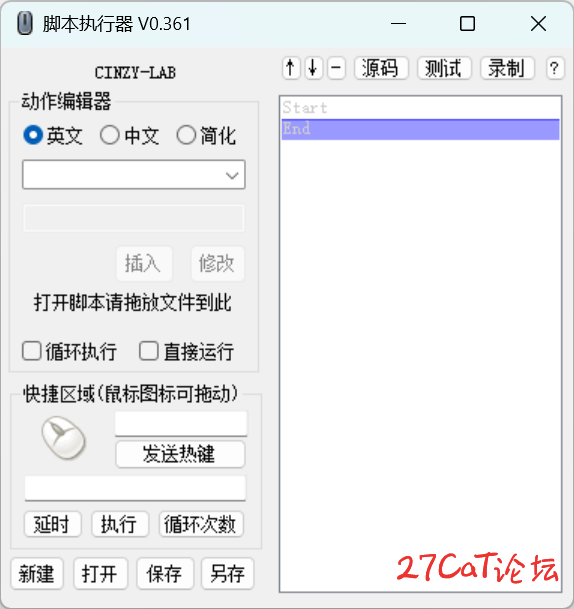574x609 pixels.
Task: Open help with the question mark icon
Action: point(555,68)
